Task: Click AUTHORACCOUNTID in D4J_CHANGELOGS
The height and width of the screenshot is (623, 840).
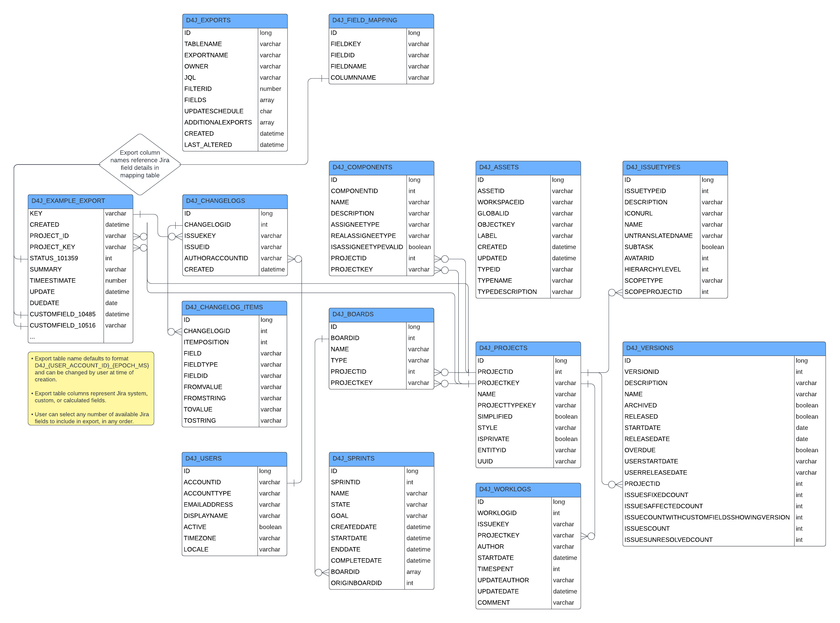Action: click(235, 258)
